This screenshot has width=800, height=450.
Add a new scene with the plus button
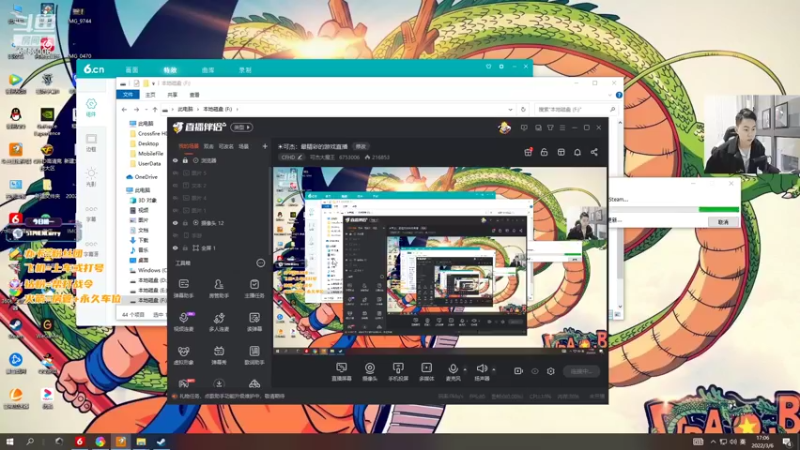(264, 146)
